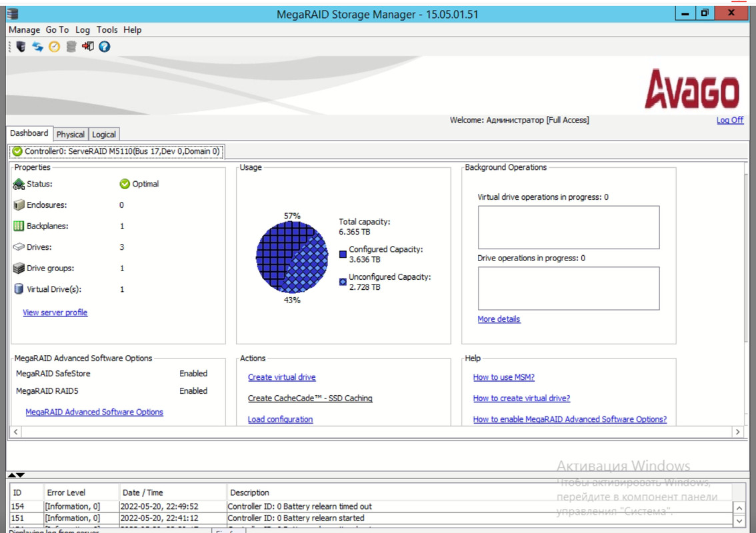Open the Help menu

click(x=133, y=30)
